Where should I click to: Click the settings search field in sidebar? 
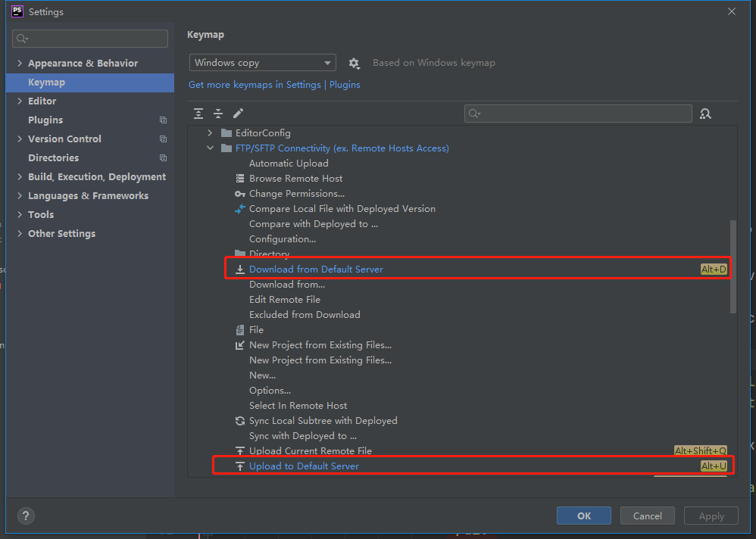90,39
